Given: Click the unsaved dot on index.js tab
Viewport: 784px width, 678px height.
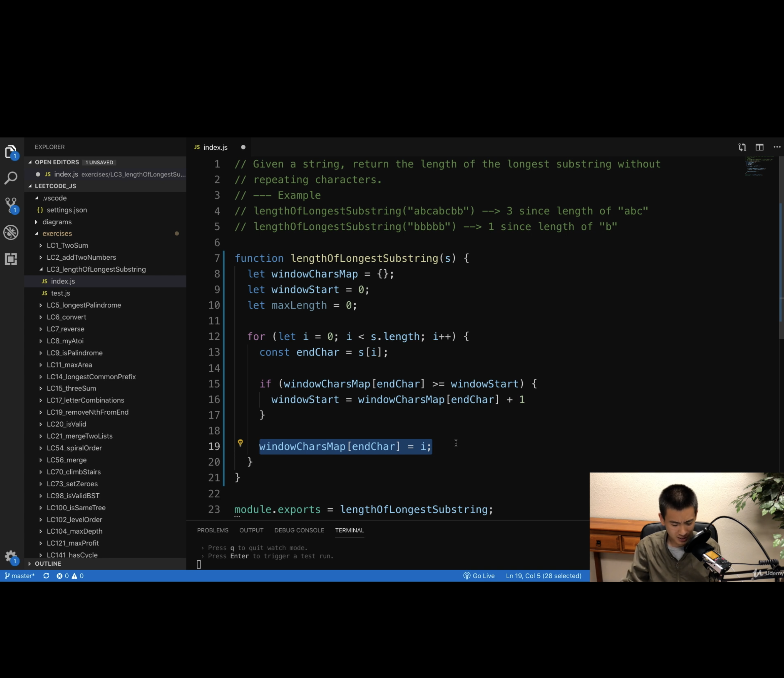Looking at the screenshot, I should tap(243, 147).
